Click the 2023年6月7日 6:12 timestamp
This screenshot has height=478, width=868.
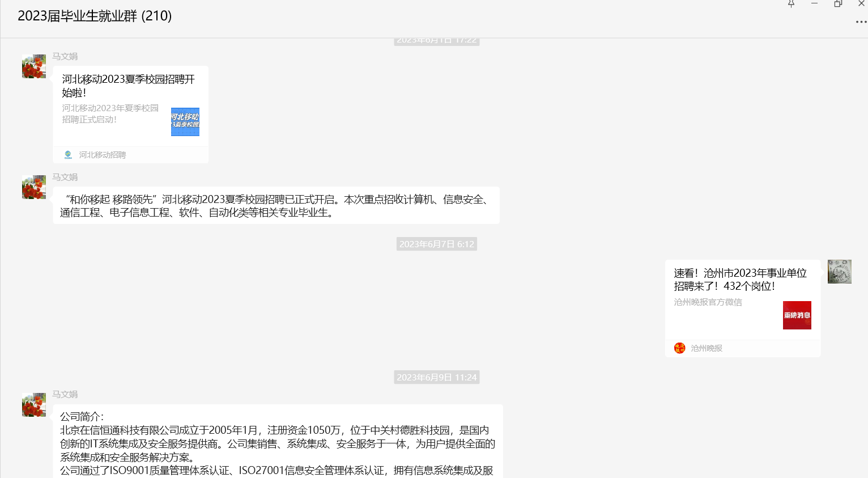tap(436, 244)
